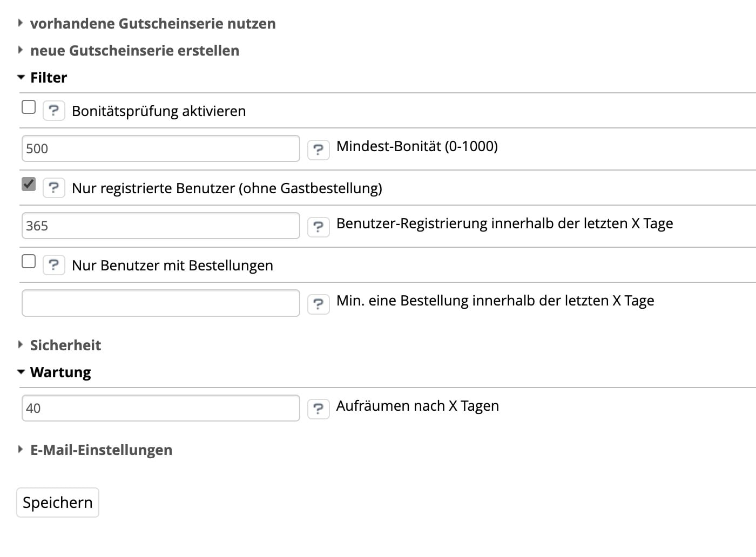The image size is (756, 557).
Task: Collapse the Wartung section
Action: [x=60, y=372]
